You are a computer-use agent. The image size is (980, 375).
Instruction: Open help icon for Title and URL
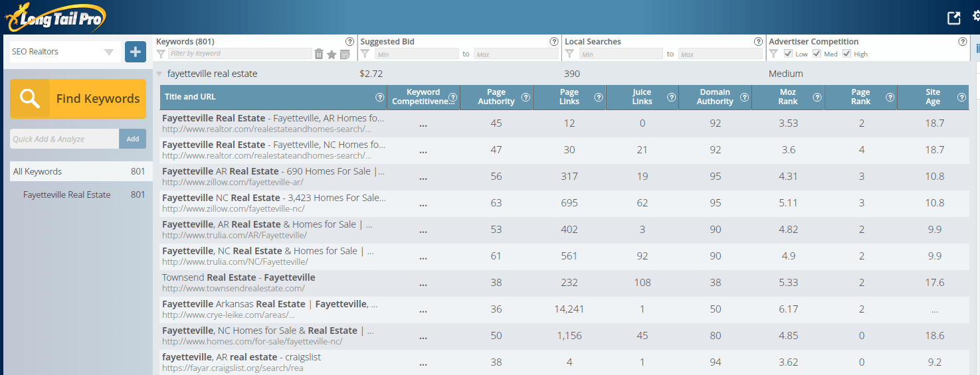tap(379, 97)
